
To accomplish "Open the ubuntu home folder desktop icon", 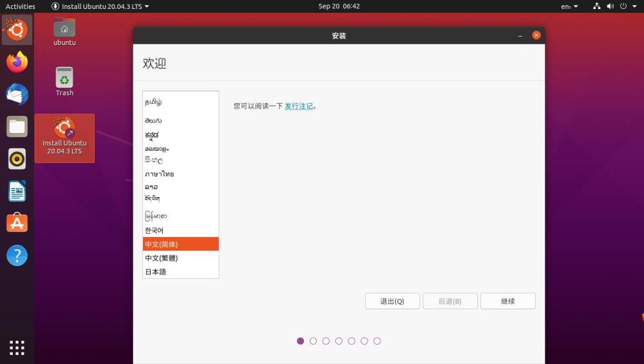I will [x=64, y=32].
